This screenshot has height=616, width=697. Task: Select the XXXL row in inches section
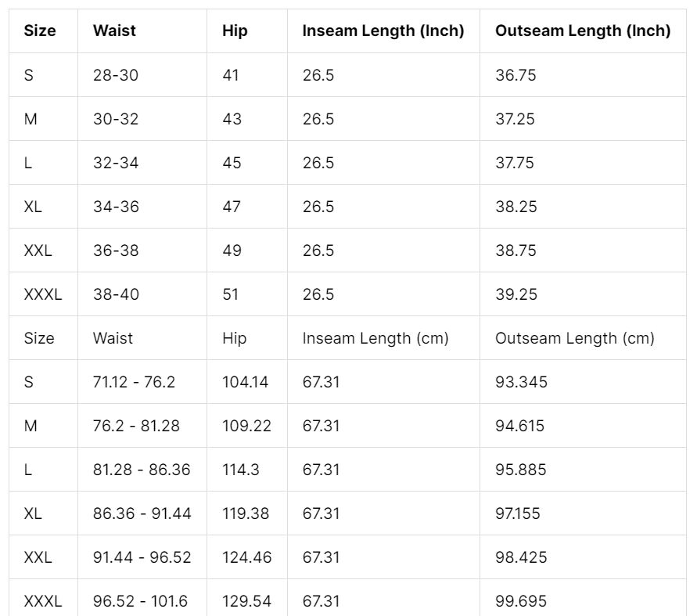click(347, 294)
